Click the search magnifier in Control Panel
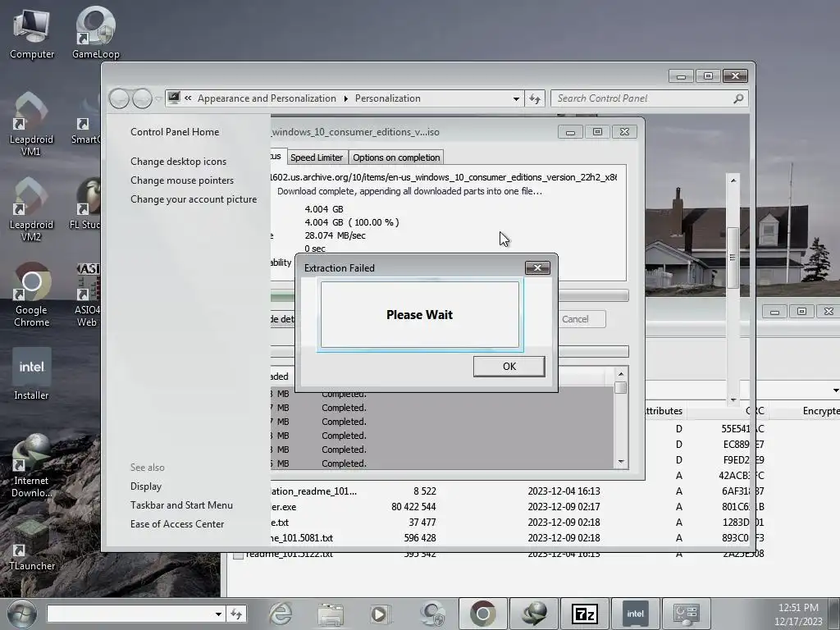This screenshot has width=840, height=630. pos(738,98)
